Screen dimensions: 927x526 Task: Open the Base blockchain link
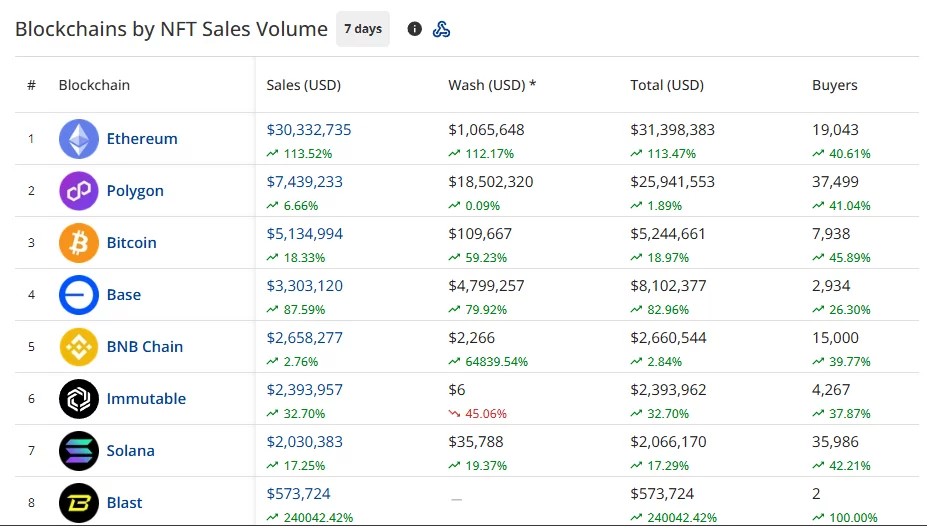124,295
